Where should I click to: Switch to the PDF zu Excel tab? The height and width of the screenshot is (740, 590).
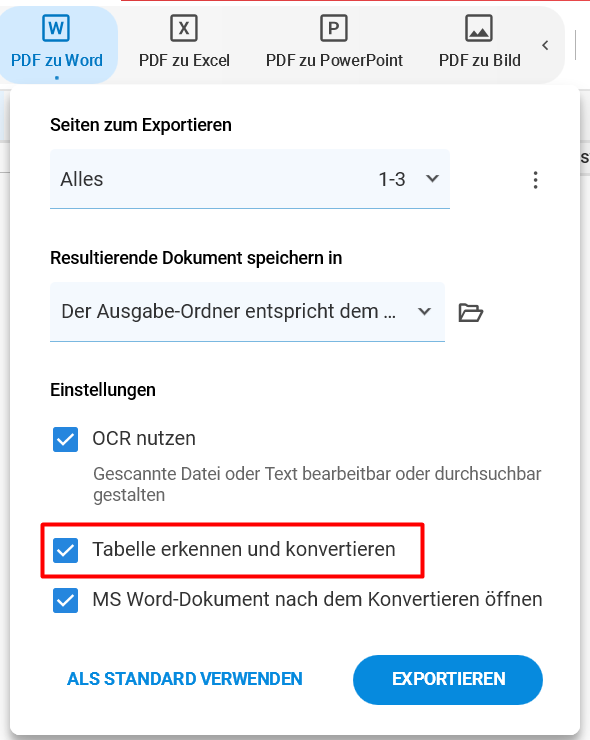coord(184,45)
